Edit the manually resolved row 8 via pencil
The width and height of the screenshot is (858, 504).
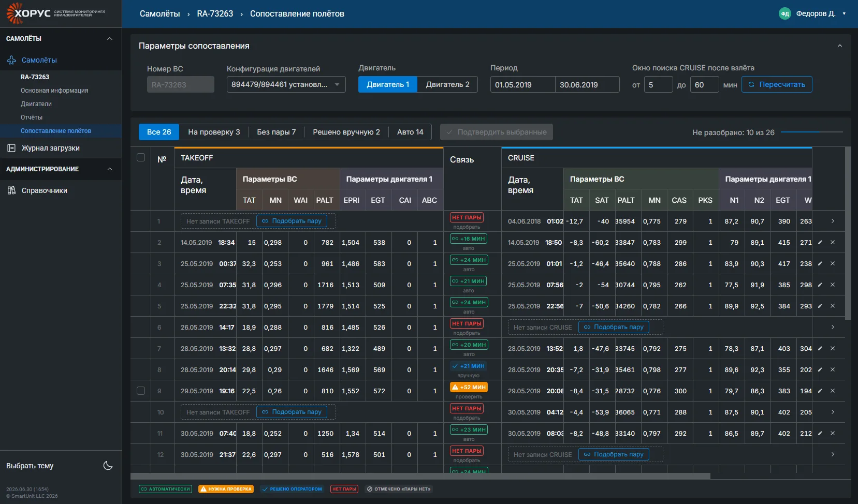820,369
